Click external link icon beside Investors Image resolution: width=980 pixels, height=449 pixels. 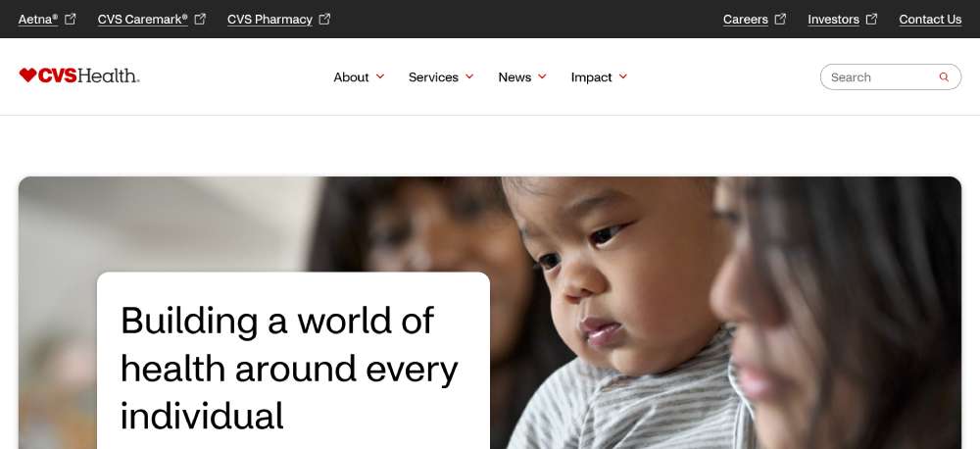pyautogui.click(x=871, y=19)
